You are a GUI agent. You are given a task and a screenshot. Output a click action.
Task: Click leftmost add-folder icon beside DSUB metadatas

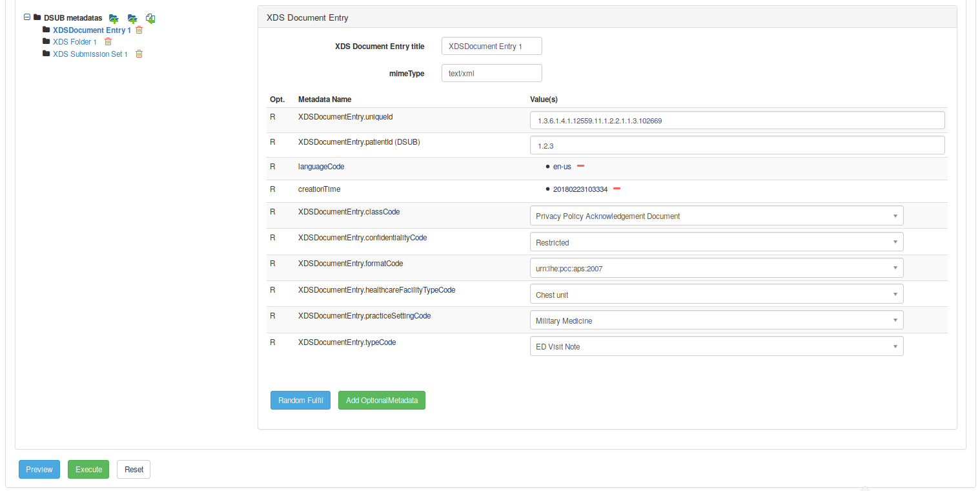(114, 18)
